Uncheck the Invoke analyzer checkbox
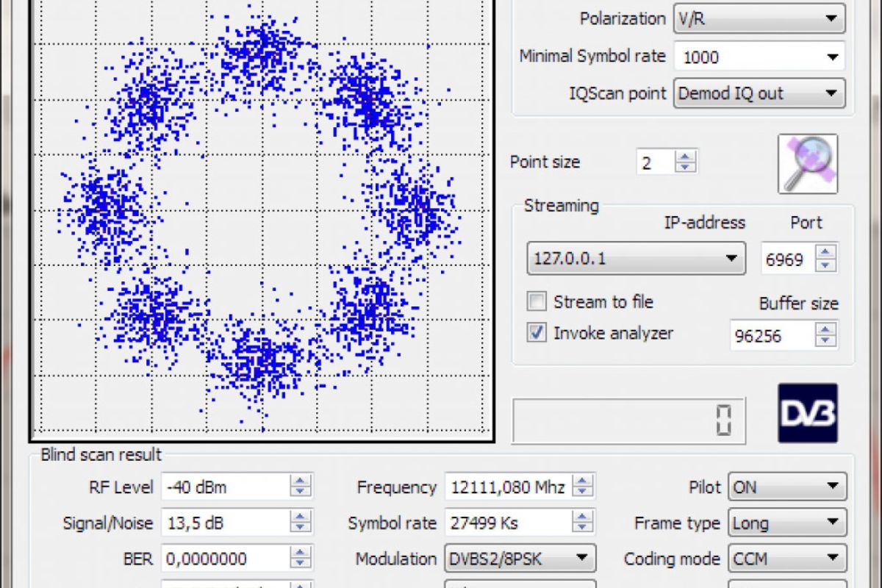The width and height of the screenshot is (882, 588). point(537,333)
